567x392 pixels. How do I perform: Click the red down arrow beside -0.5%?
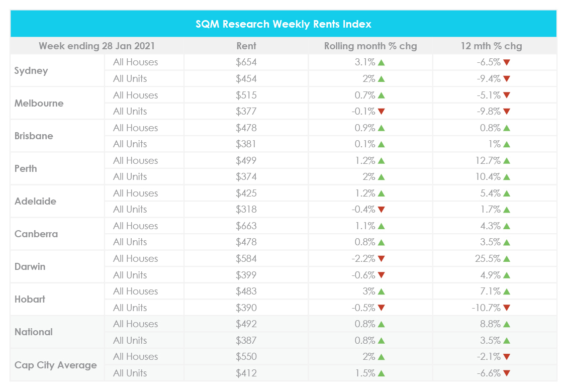pos(381,308)
